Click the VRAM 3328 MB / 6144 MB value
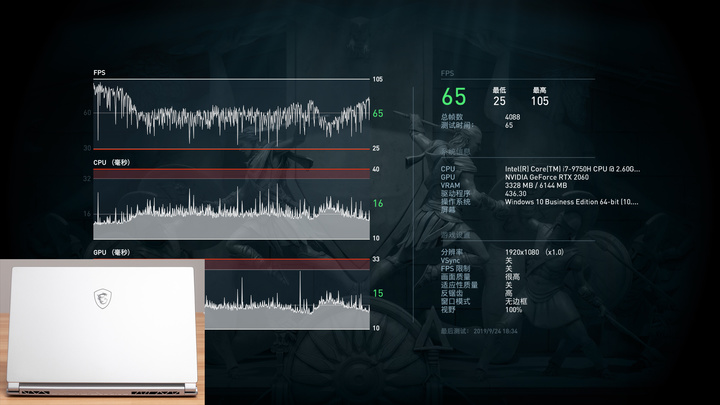The width and height of the screenshot is (720, 405). (x=536, y=186)
